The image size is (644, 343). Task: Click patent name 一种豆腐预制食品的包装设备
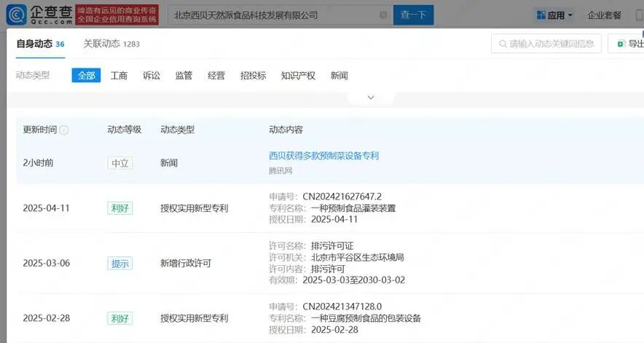366,318
